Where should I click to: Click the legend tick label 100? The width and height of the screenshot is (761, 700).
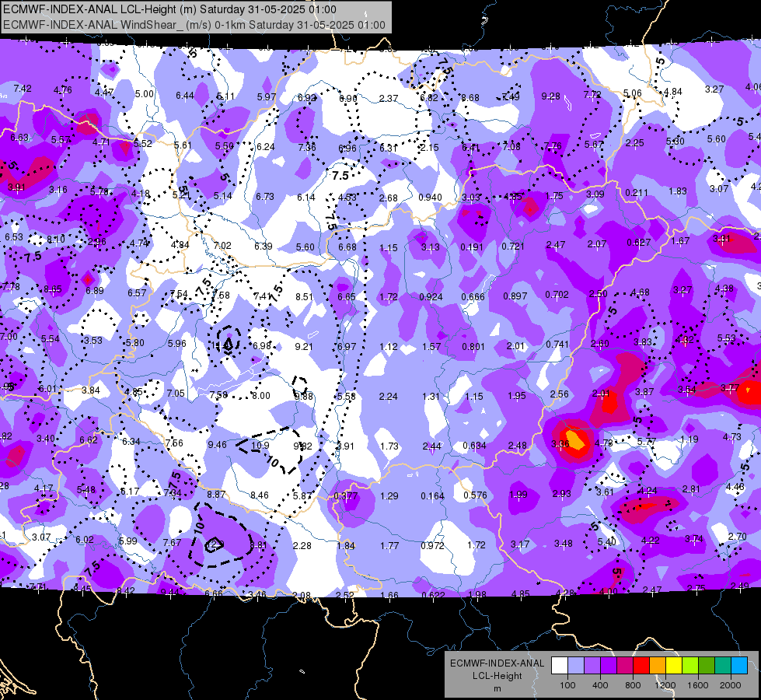(x=567, y=685)
